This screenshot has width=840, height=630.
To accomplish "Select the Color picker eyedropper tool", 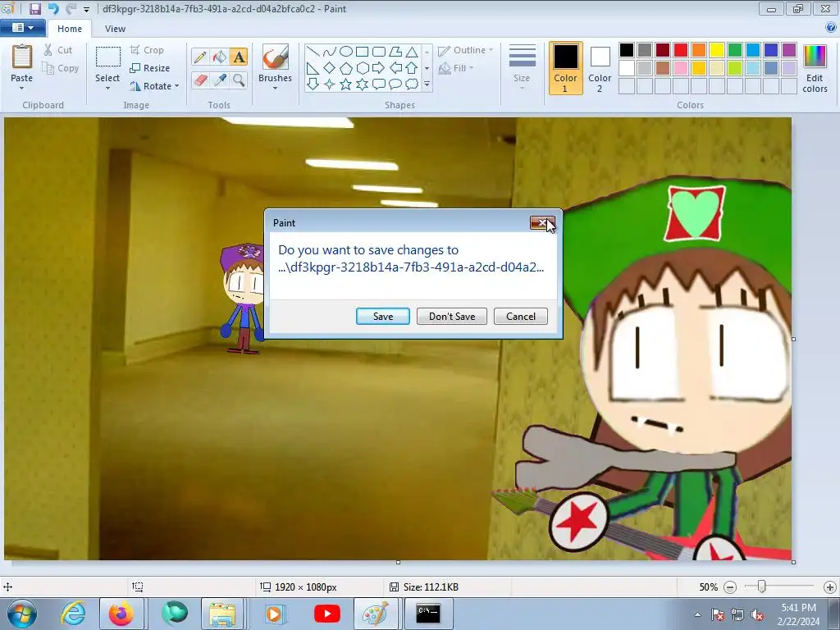I will (219, 80).
